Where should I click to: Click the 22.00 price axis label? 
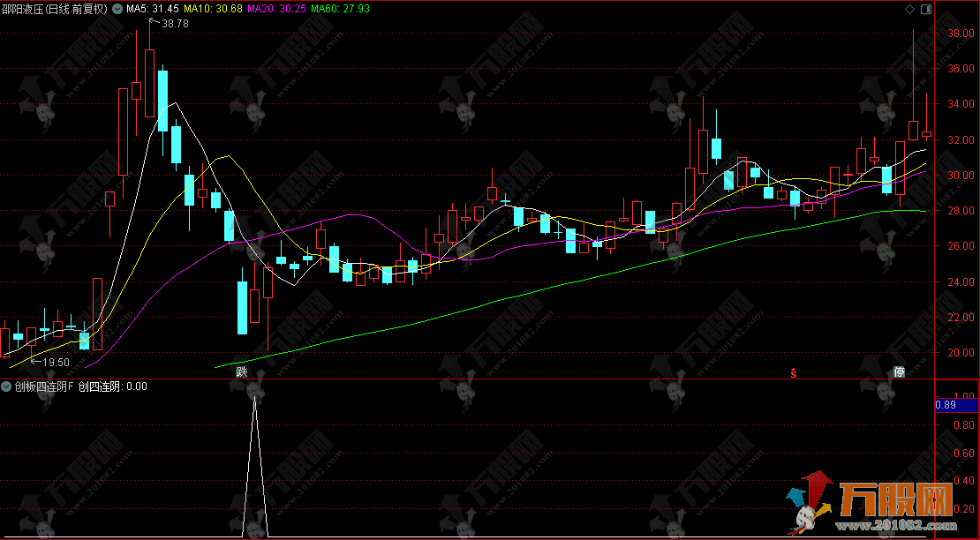(x=960, y=317)
